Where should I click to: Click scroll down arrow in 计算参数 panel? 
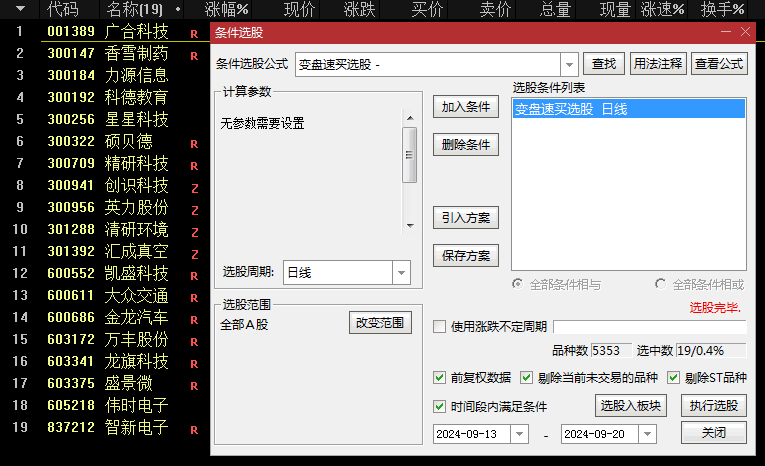pyautogui.click(x=410, y=225)
